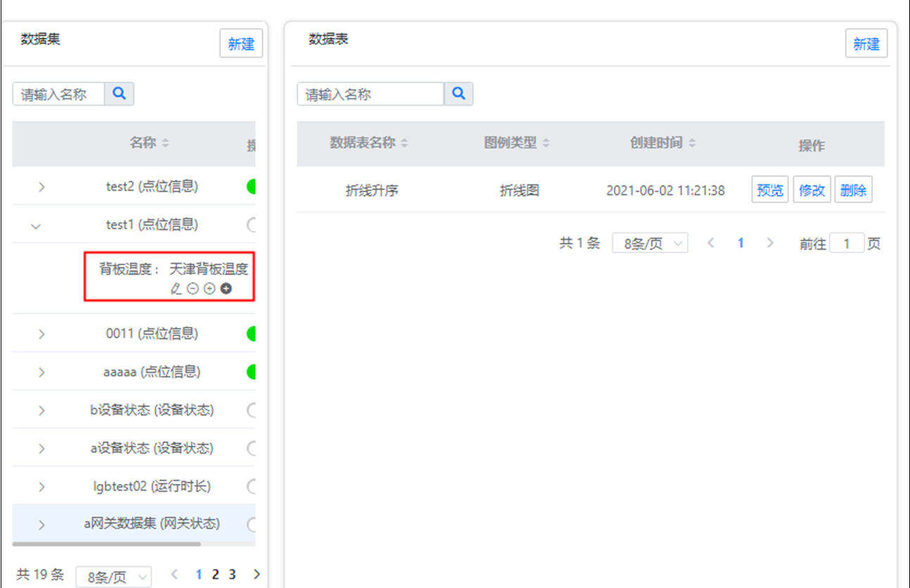Viewport: 910px width, 588px height.
Task: Click the 2021-06-02 11:21:38 timestamp cell
Action: coord(665,191)
